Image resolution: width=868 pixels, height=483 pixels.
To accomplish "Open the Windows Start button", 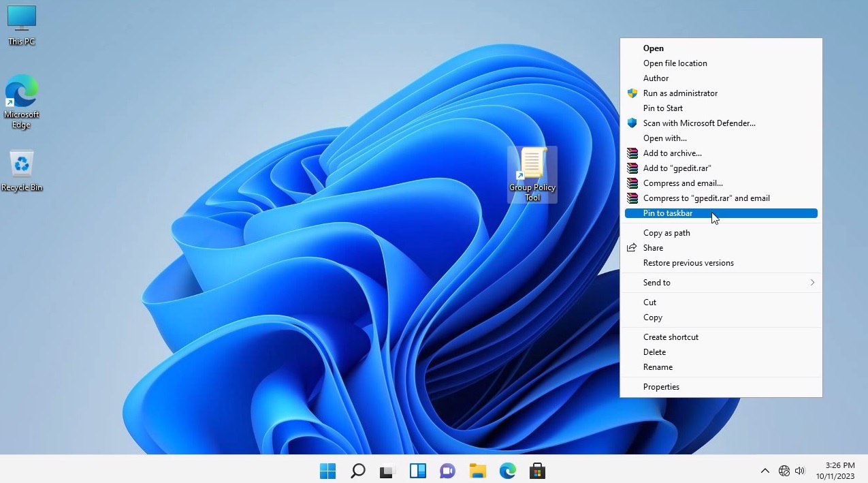I will point(327,471).
